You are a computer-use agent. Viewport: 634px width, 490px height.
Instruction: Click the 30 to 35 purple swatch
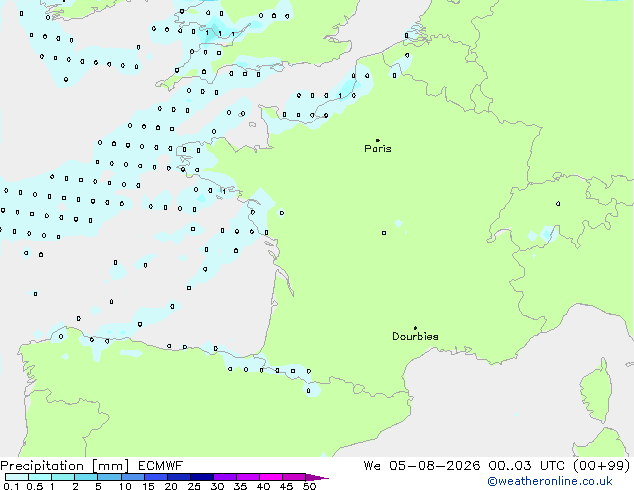pyautogui.click(x=224, y=477)
